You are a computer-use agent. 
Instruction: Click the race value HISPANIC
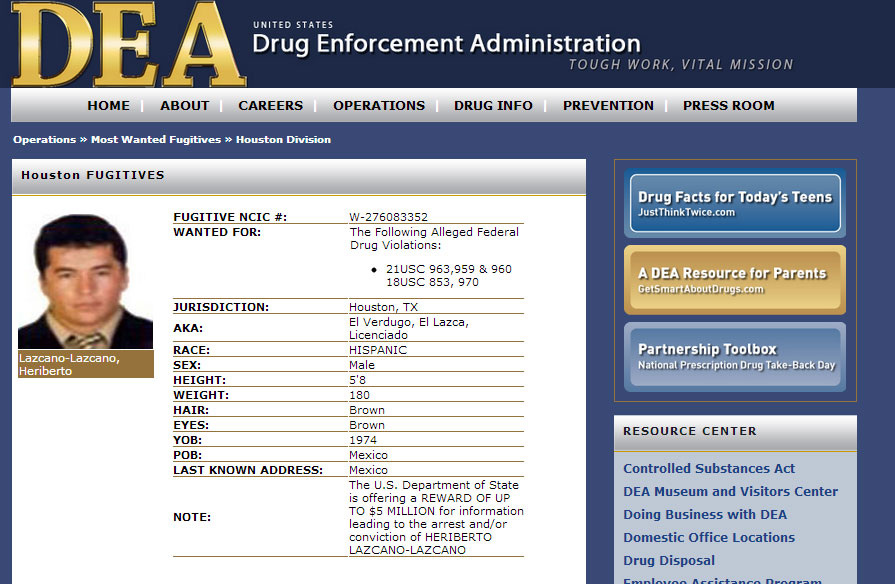pyautogui.click(x=378, y=350)
